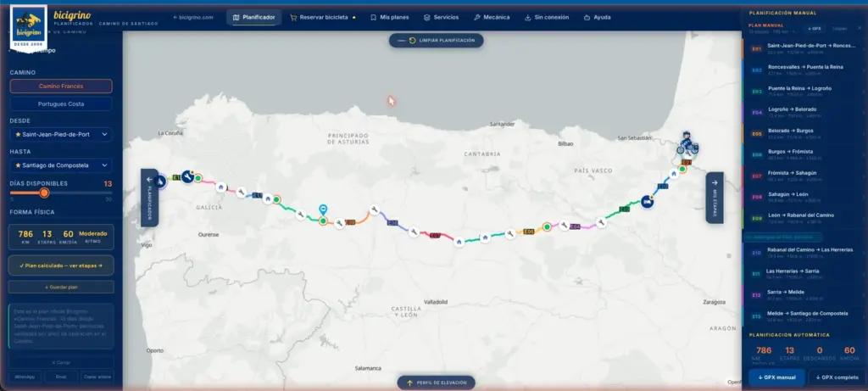
Task: Click the E03 stage label on the map
Action: pos(625,209)
